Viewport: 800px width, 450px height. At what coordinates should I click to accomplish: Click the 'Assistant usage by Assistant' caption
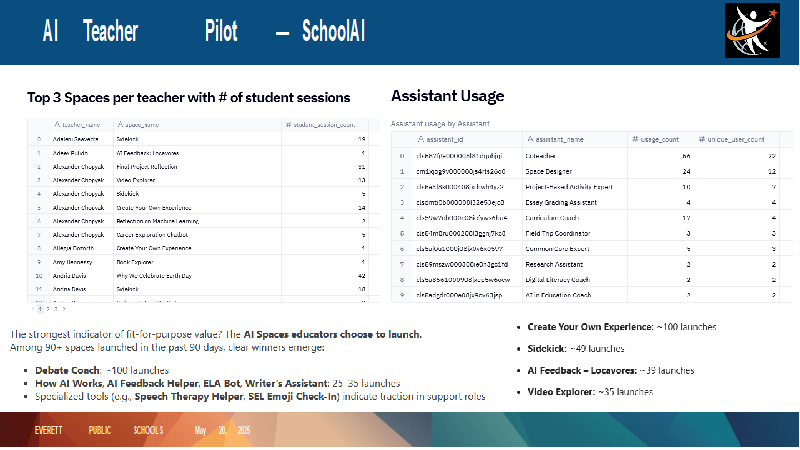[x=440, y=123]
